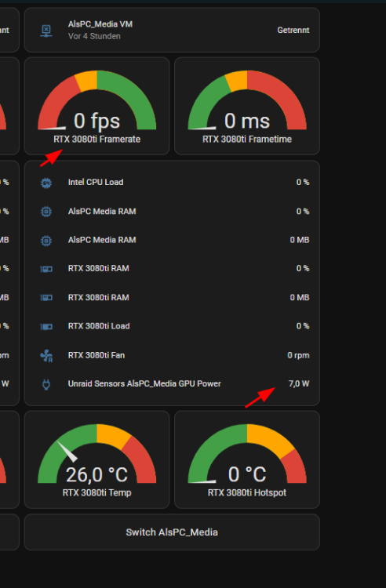This screenshot has width=386, height=588.
Task: Open the RTX 3080ti Framerate gauge
Action: (x=96, y=106)
